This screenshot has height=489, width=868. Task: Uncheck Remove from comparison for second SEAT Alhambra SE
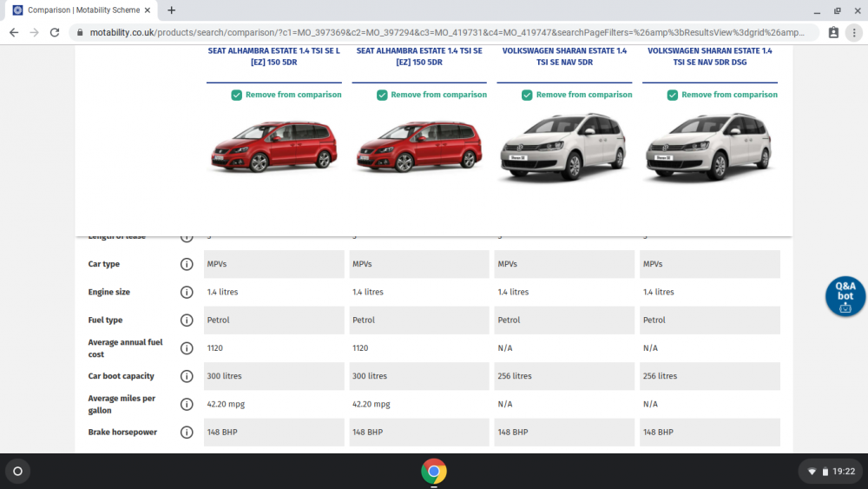[382, 96]
